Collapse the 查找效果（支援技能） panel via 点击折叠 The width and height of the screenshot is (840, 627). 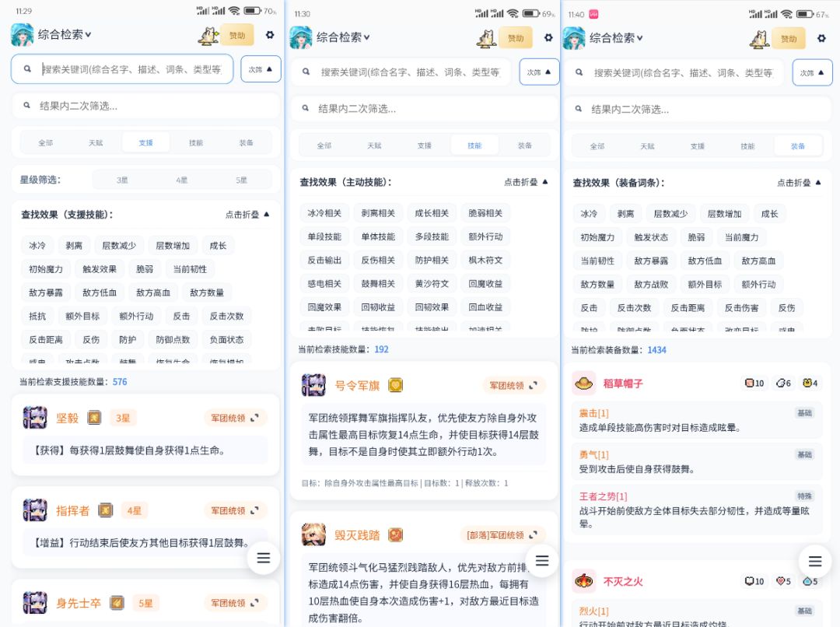tap(247, 215)
